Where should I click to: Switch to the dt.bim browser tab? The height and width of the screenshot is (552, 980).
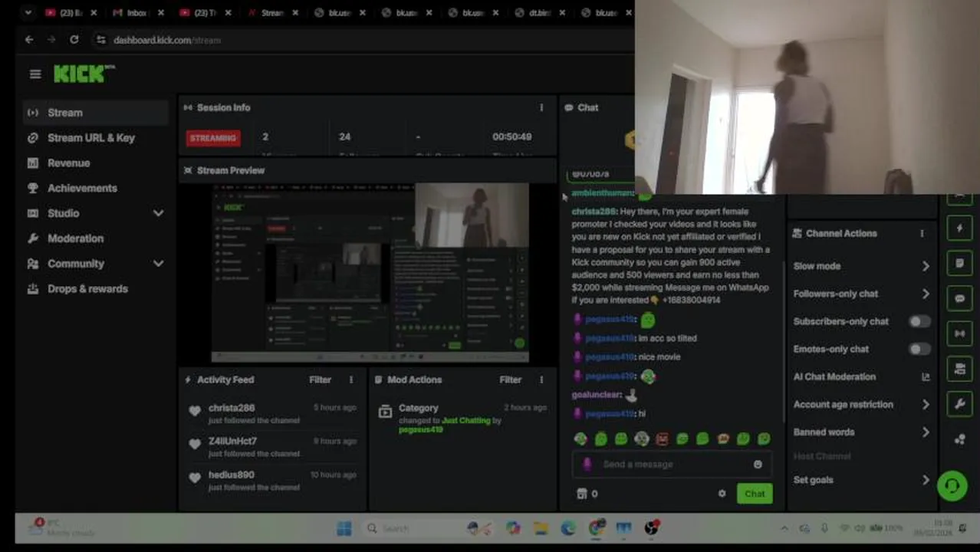point(541,13)
